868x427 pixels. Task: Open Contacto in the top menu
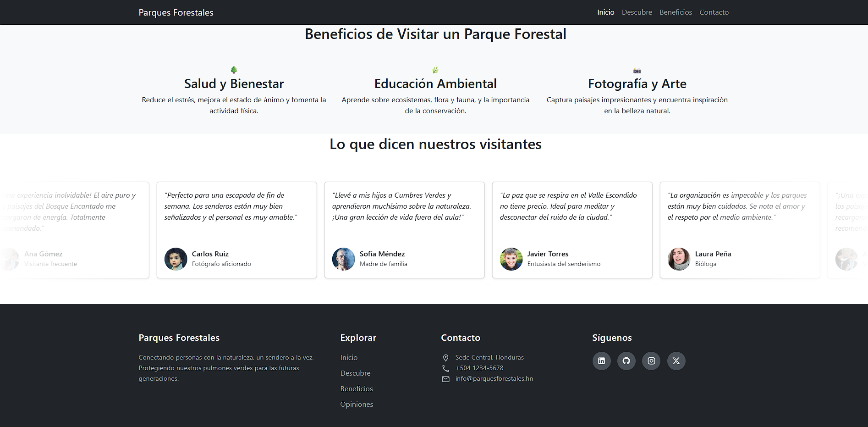coord(714,12)
